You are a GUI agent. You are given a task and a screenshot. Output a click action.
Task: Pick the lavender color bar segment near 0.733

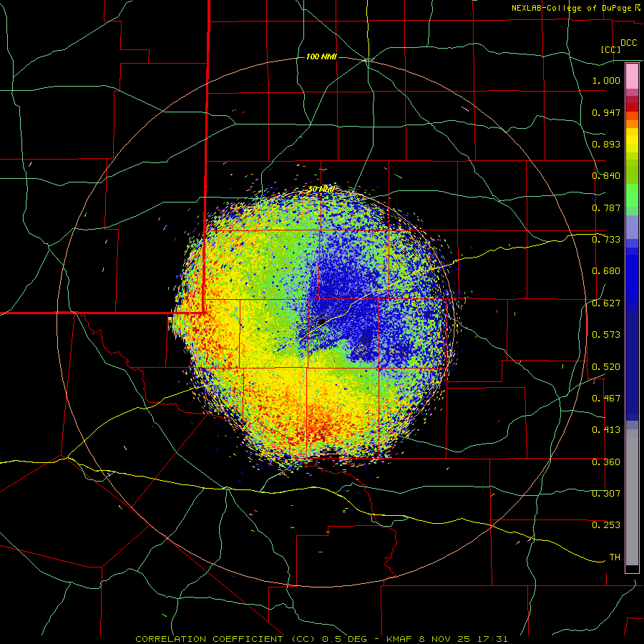pyautogui.click(x=632, y=227)
